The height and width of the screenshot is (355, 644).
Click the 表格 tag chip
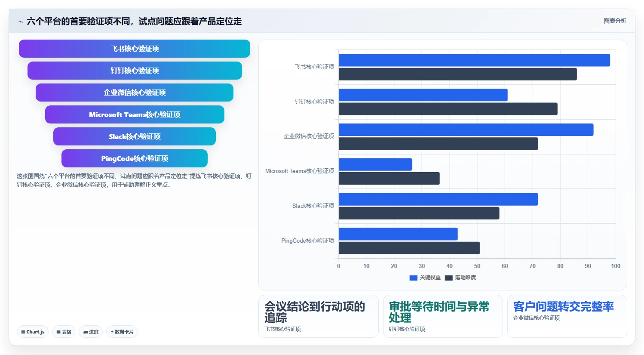coord(64,332)
